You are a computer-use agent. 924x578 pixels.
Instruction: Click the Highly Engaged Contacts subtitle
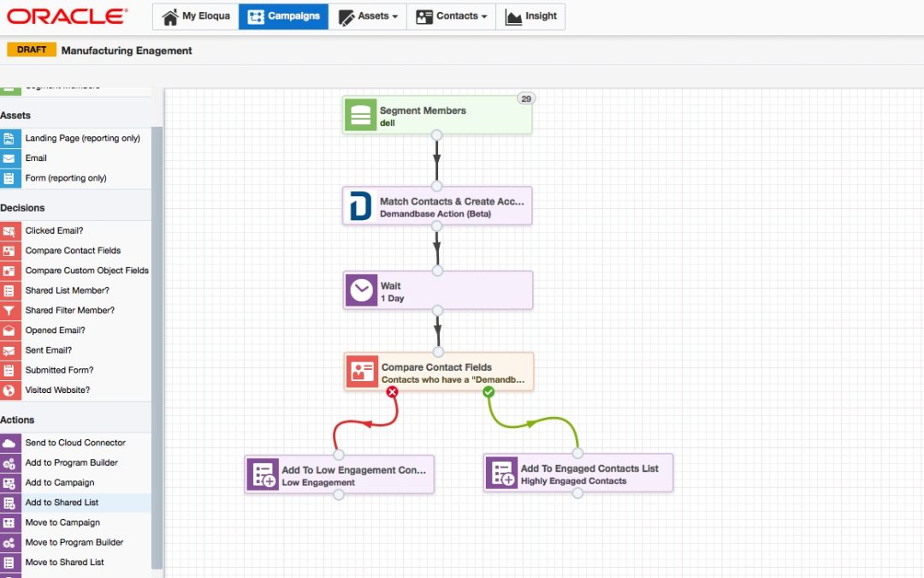point(574,481)
